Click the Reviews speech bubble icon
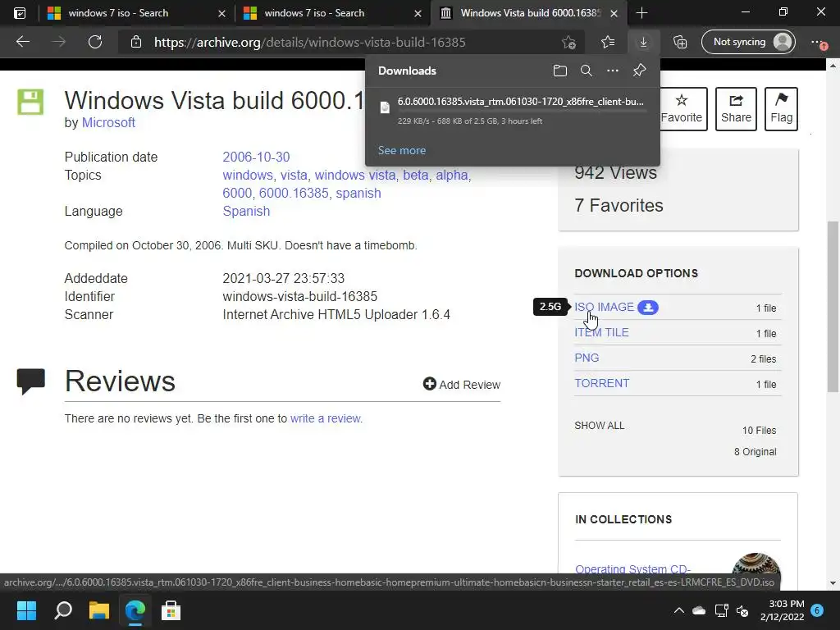 pyautogui.click(x=30, y=381)
